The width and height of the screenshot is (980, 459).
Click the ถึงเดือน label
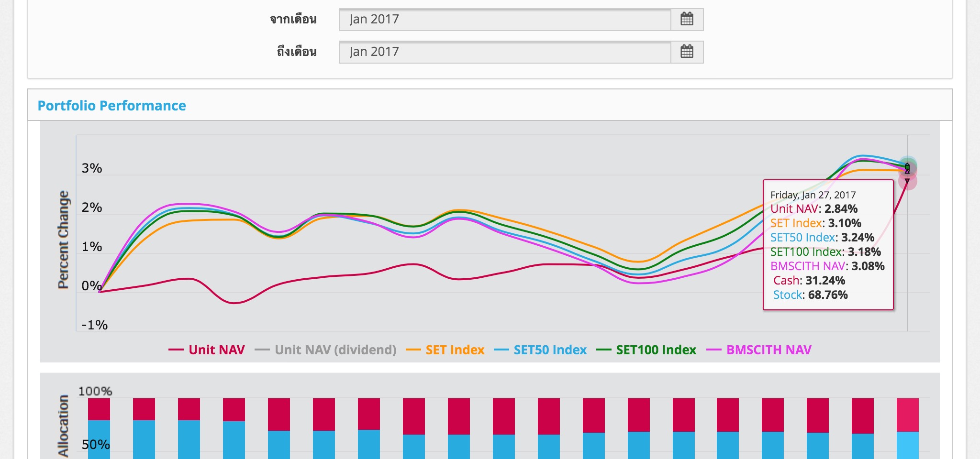[297, 52]
